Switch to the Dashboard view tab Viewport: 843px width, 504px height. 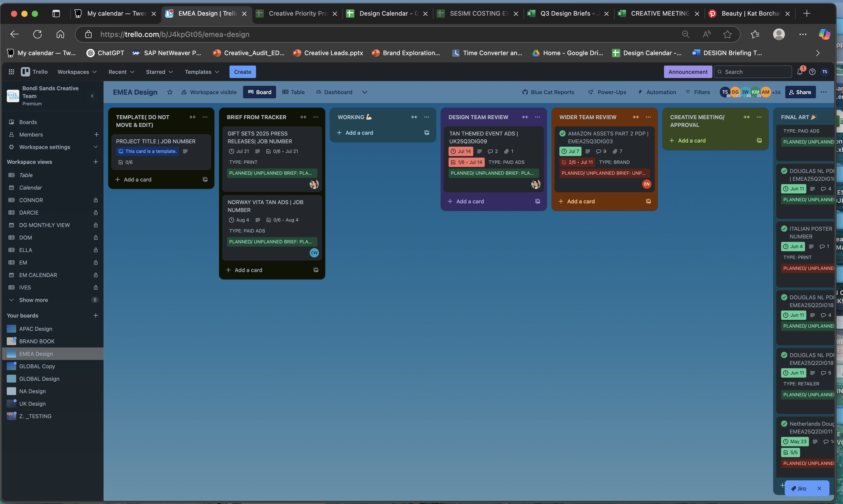[x=334, y=92]
